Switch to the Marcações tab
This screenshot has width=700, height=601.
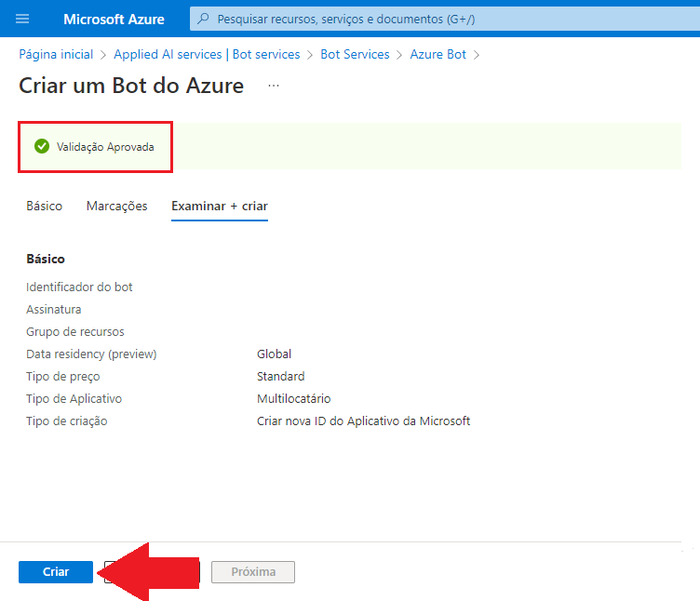(117, 207)
